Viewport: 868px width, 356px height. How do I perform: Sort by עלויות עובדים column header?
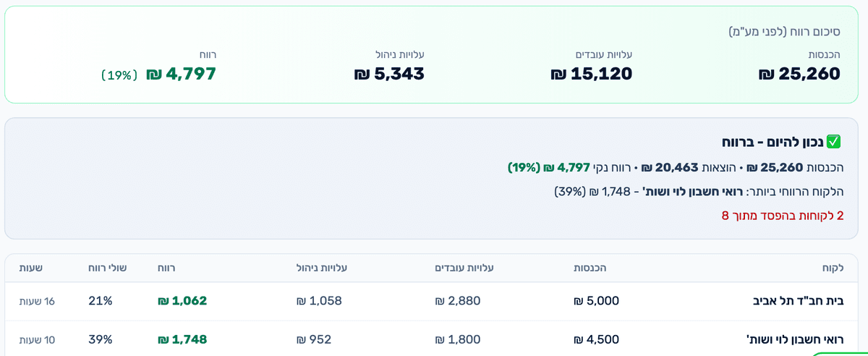464,268
